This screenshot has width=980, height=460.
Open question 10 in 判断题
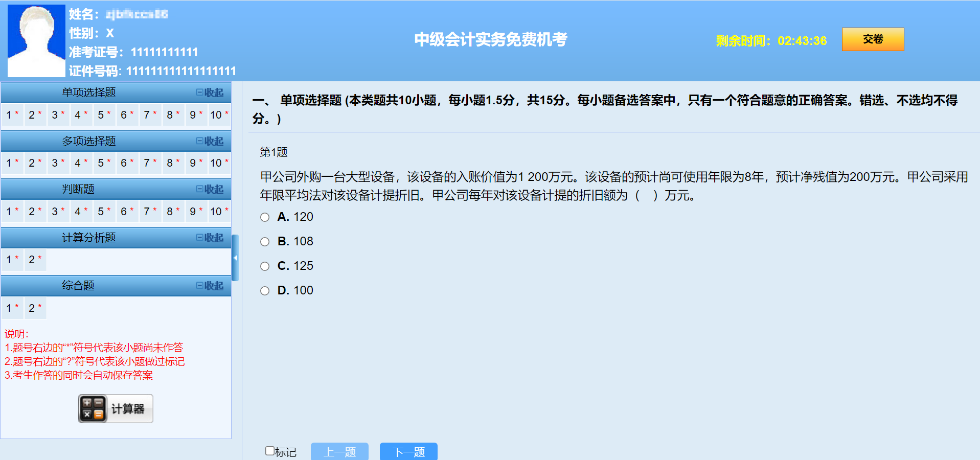[x=217, y=211]
